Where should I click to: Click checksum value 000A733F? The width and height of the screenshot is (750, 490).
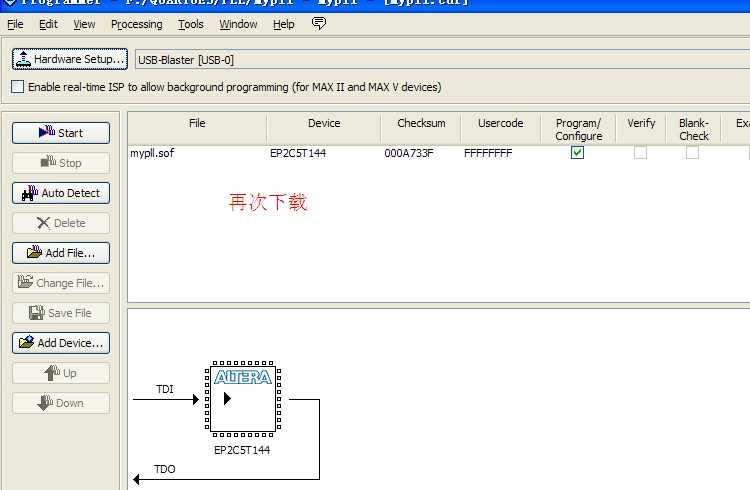pos(409,153)
